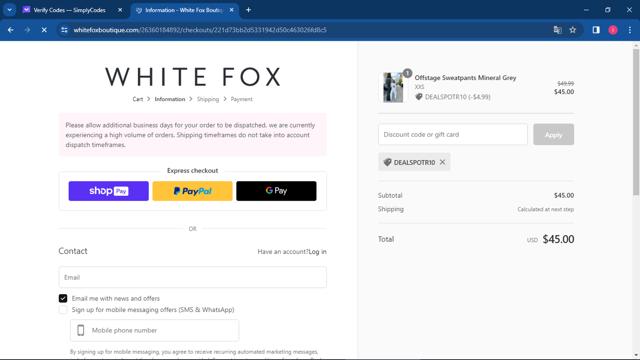Focus Discount code or gift card field
Viewport: 640px width, 360px height.
pyautogui.click(x=453, y=134)
